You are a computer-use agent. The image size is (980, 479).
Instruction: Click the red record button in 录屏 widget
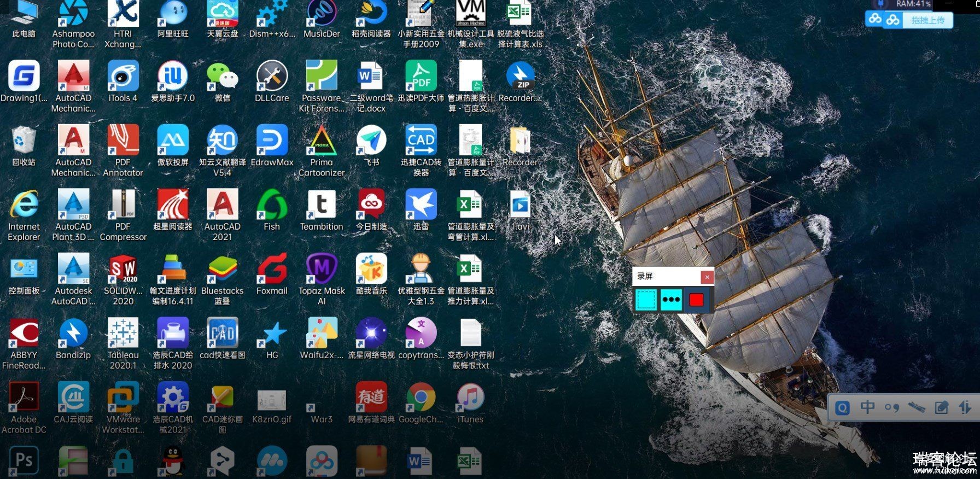(x=696, y=300)
